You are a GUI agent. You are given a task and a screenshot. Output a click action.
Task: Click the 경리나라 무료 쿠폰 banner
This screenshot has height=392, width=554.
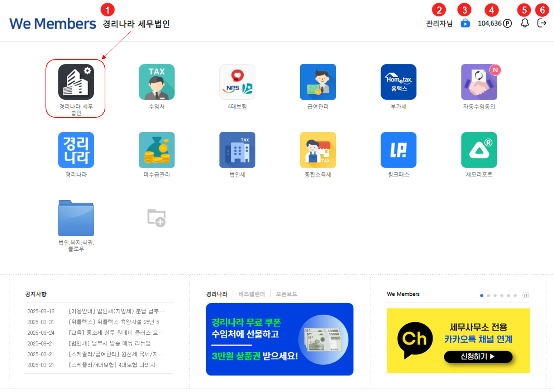(x=280, y=339)
